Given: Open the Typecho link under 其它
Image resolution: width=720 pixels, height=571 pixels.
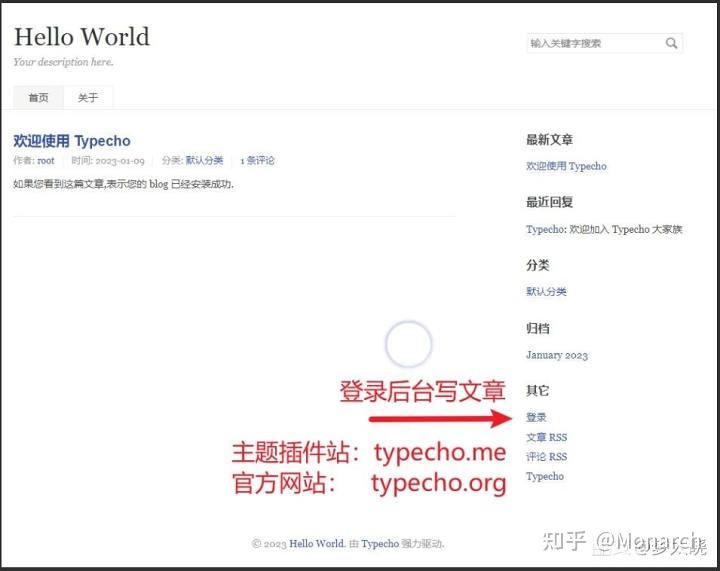Looking at the screenshot, I should pos(545,476).
